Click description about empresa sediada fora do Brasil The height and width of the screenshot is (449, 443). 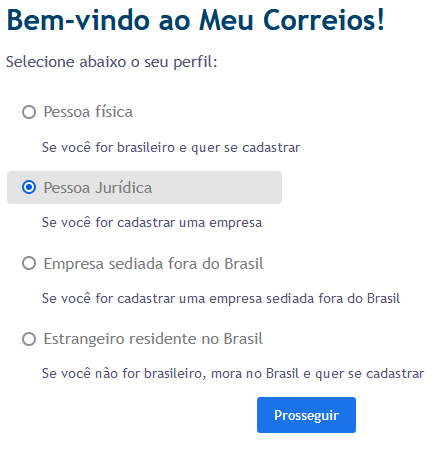click(221, 298)
